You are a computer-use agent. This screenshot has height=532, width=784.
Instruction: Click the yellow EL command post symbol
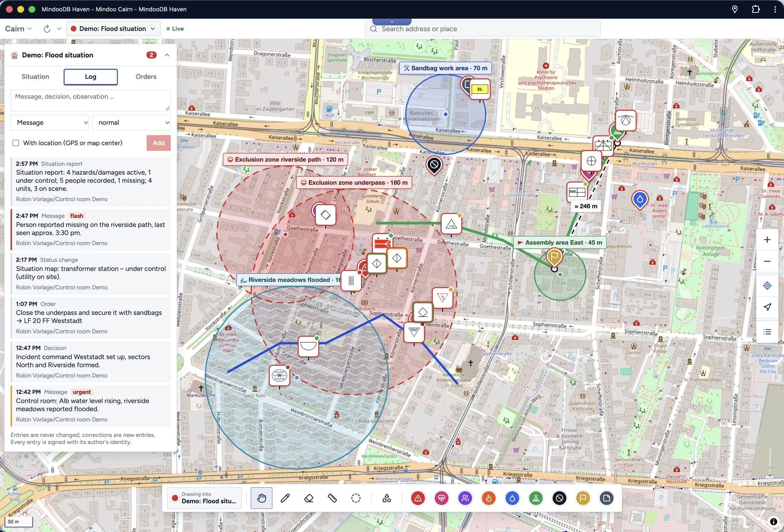(x=479, y=89)
